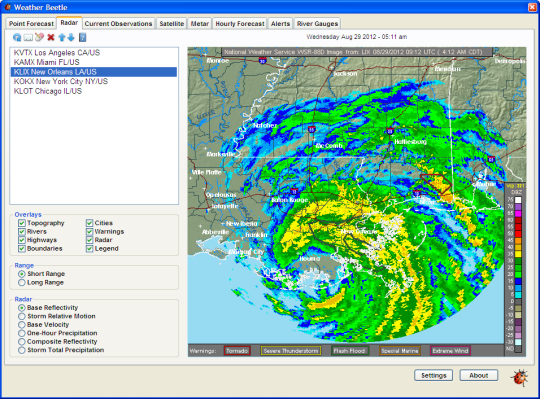Click the Settings button
Screen dimensions: 540x399
click(x=434, y=375)
